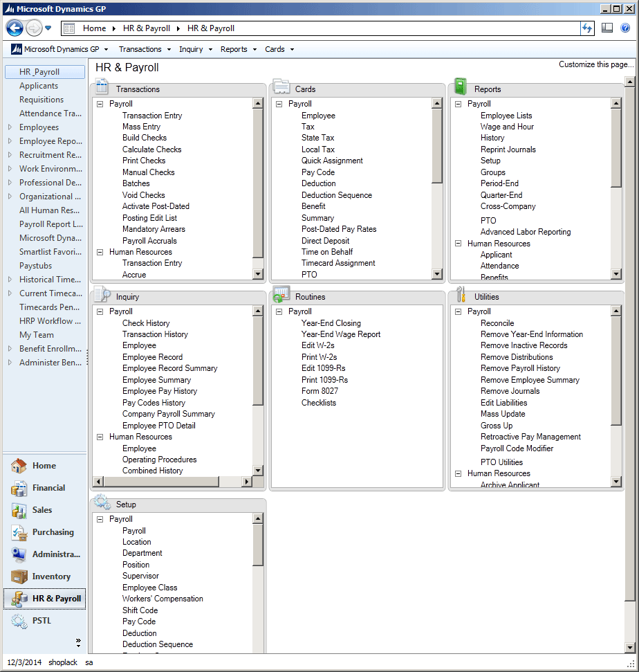Open Mass Update utility
The height and width of the screenshot is (672, 639).
[503, 414]
